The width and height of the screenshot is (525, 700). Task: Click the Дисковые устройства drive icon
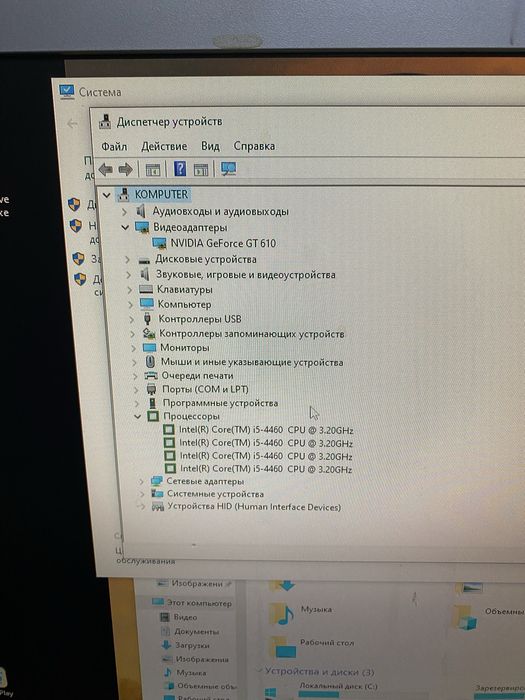click(x=144, y=260)
